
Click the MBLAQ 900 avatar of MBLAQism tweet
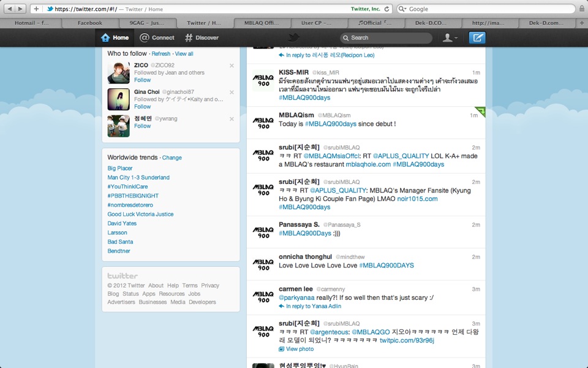(x=263, y=123)
